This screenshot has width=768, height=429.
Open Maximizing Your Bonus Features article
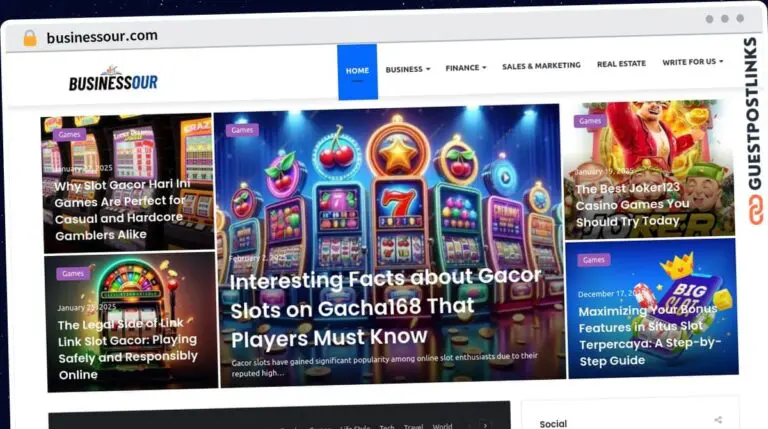[x=649, y=335]
